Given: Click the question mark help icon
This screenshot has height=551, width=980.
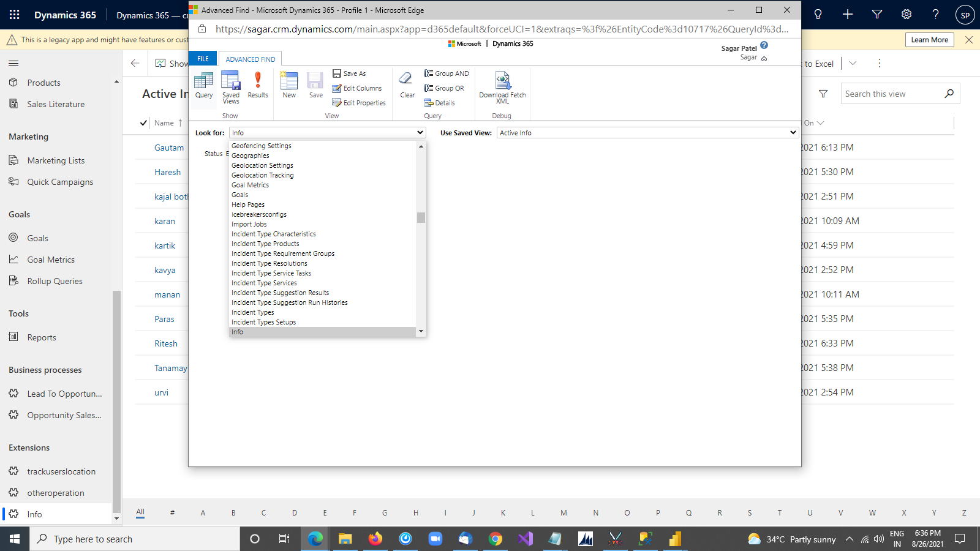Looking at the screenshot, I should coord(935,15).
